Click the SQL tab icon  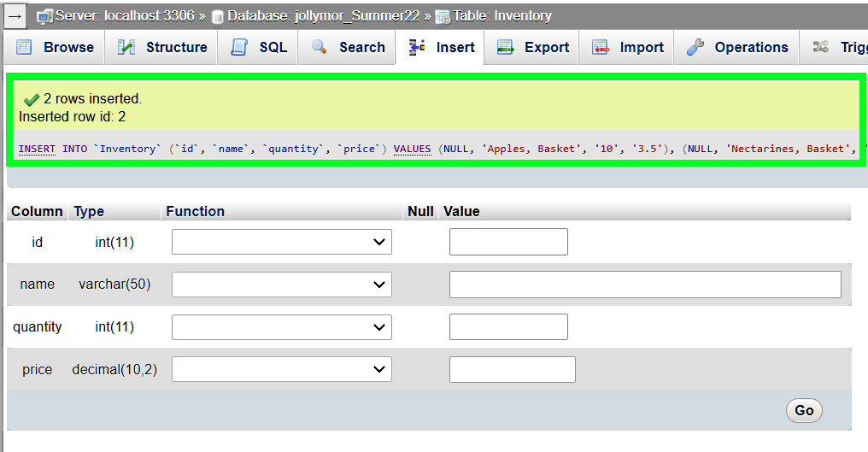point(239,48)
